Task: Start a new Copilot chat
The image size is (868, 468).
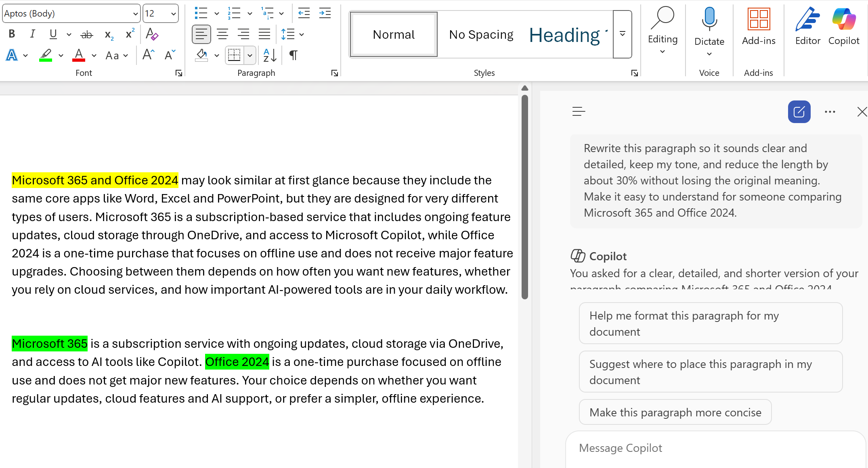Action: [x=799, y=112]
